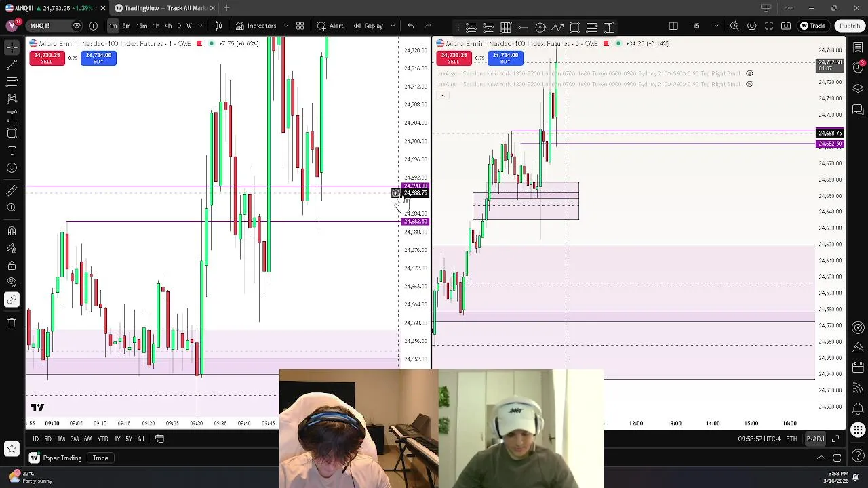Switch to the 5m timeframe

[126, 26]
